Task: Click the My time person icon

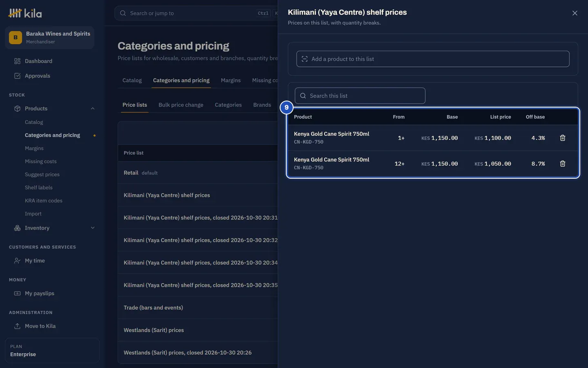Action: click(x=17, y=260)
